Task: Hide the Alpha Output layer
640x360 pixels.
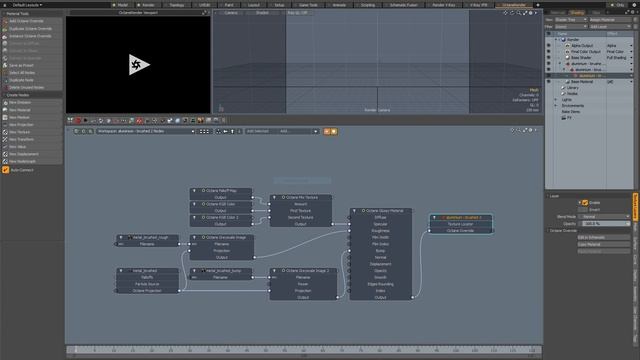Action: [549, 46]
